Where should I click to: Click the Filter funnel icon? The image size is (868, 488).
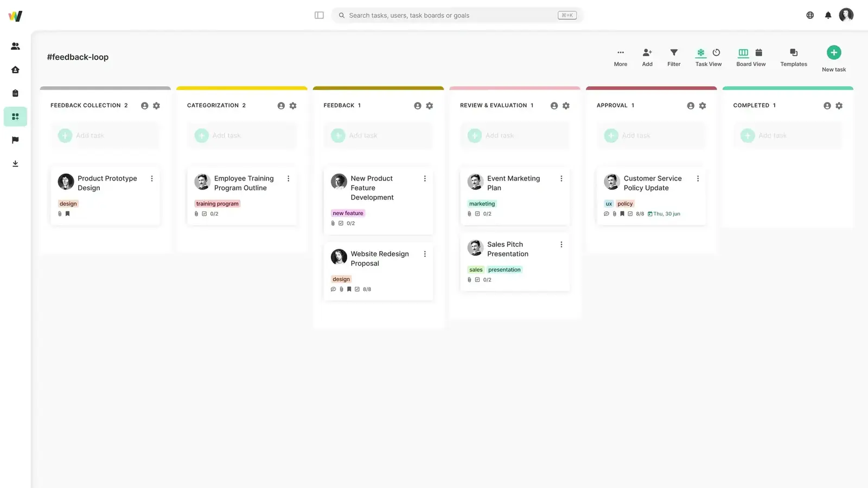click(674, 53)
